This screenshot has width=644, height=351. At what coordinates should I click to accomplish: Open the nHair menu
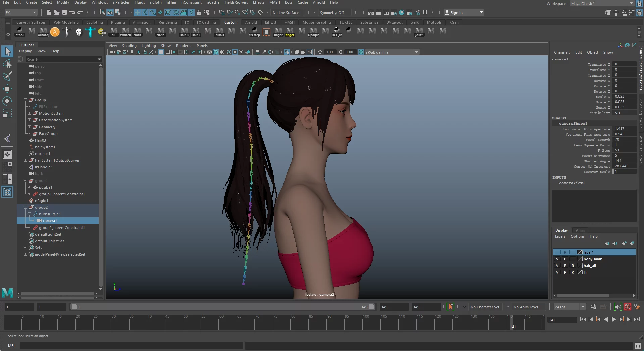pyautogui.click(x=171, y=2)
